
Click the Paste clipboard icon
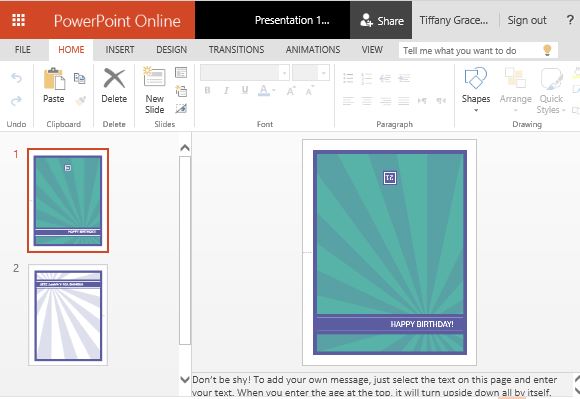[54, 78]
